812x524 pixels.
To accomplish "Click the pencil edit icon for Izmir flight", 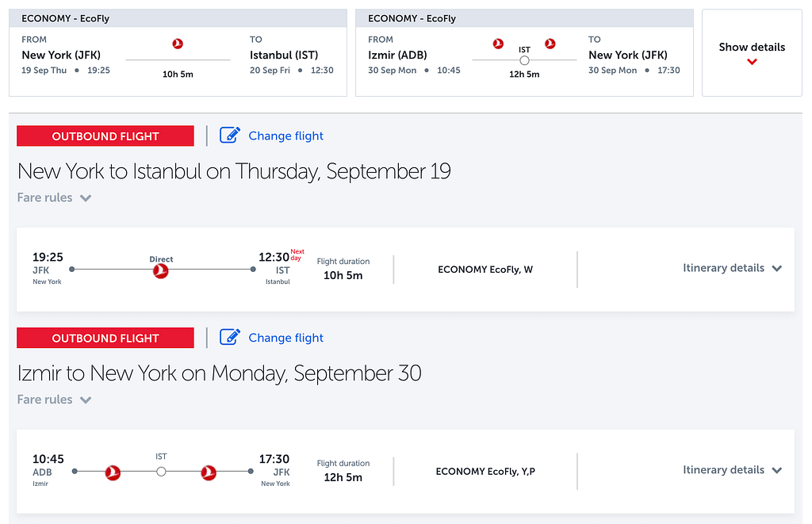I will [230, 337].
